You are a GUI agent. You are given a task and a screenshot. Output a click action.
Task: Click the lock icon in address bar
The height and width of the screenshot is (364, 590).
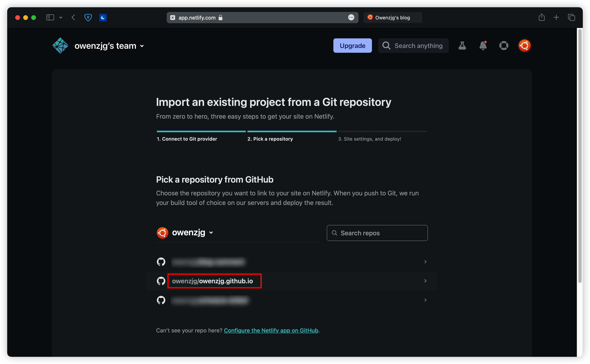coord(220,18)
